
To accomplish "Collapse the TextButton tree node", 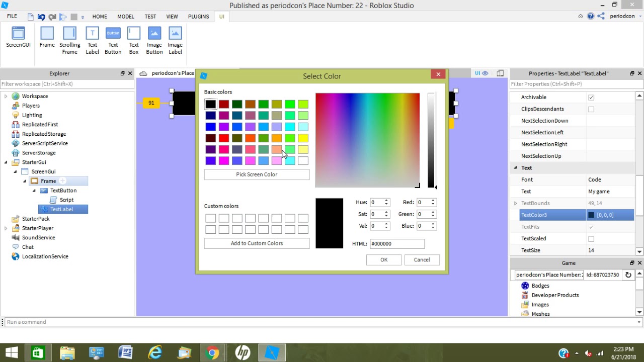I will [34, 191].
